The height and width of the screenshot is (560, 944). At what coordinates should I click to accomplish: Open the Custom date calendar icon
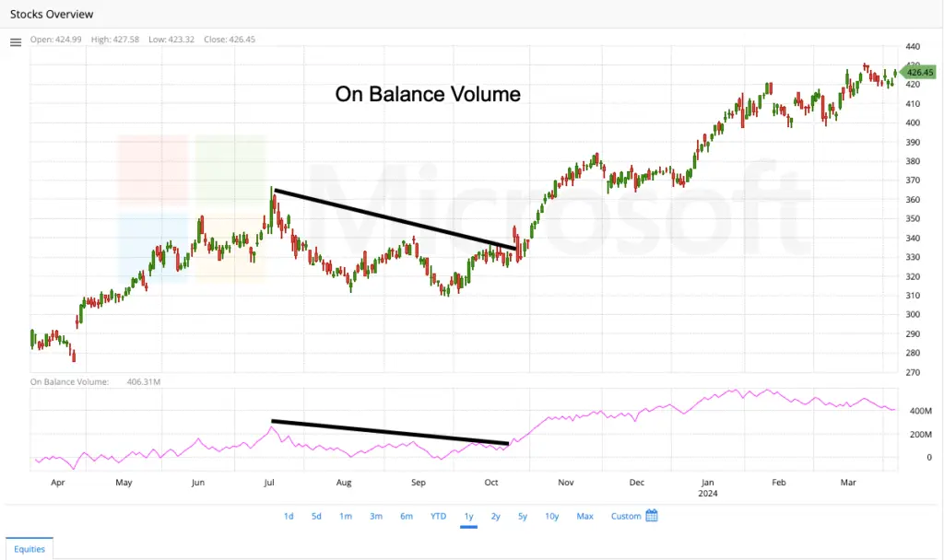pyautogui.click(x=652, y=516)
